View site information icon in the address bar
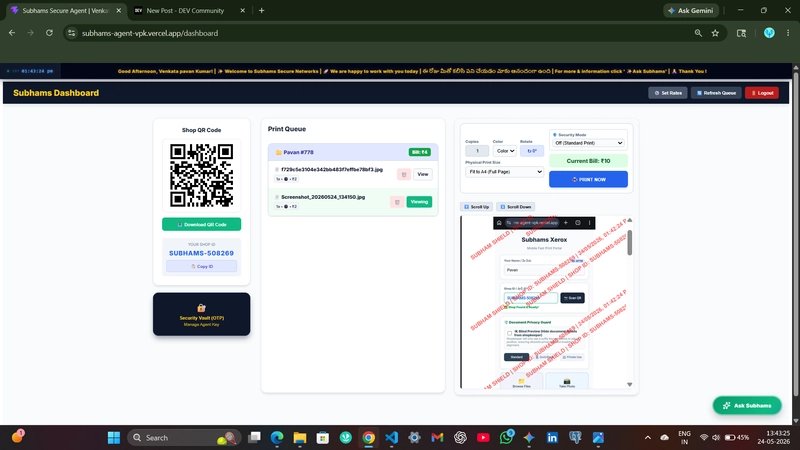The height and width of the screenshot is (450, 800). 71,33
